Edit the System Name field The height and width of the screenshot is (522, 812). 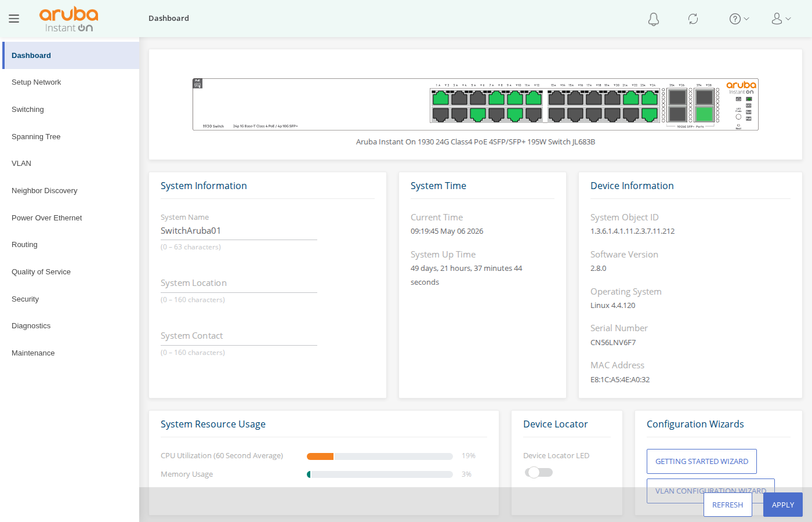click(239, 231)
